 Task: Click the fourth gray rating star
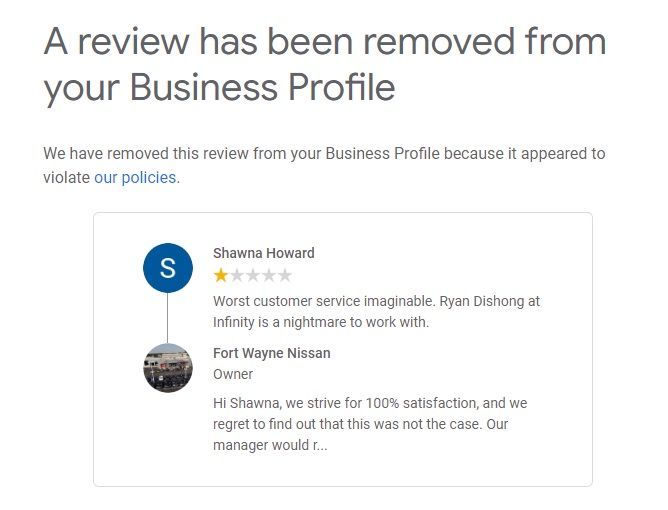tap(269, 275)
